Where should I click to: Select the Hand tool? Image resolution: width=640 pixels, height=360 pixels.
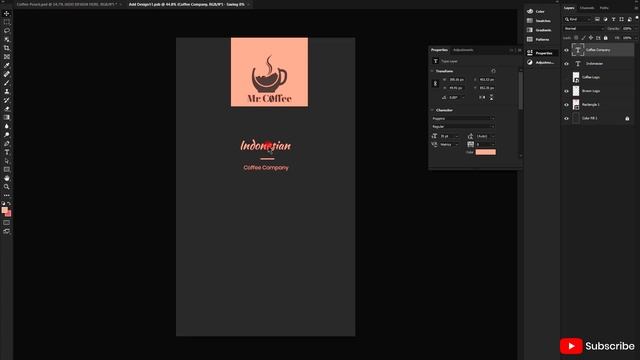click(x=7, y=178)
